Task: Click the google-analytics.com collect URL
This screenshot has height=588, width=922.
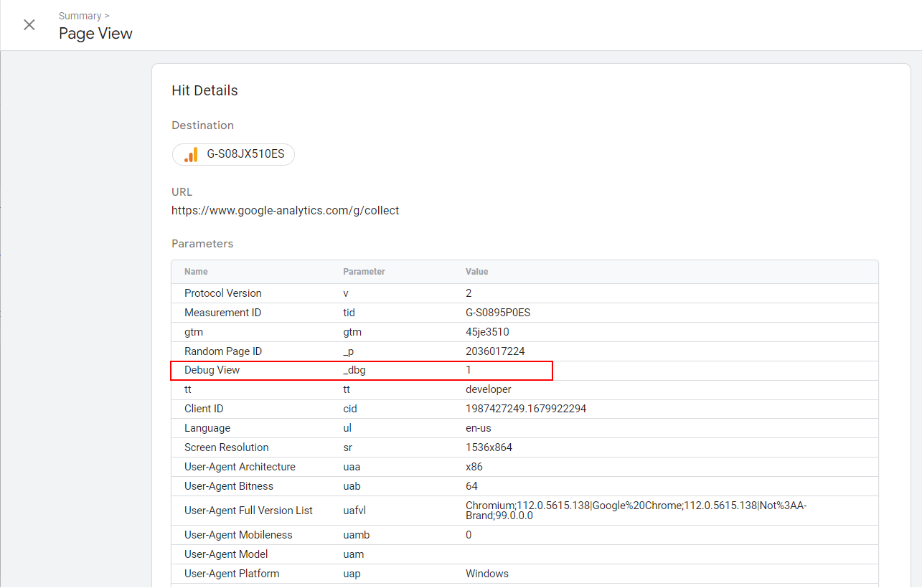Action: [285, 210]
